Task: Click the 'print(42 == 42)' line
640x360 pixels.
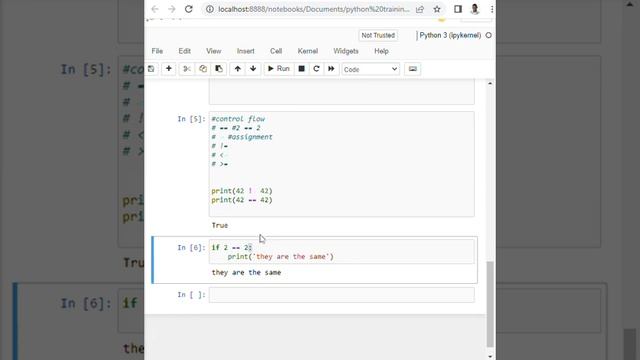Action: pyautogui.click(x=242, y=200)
